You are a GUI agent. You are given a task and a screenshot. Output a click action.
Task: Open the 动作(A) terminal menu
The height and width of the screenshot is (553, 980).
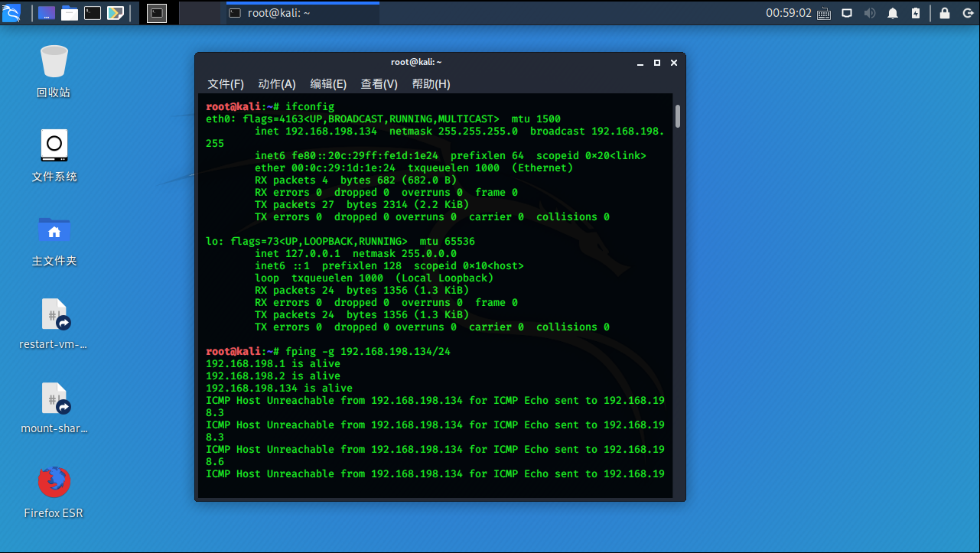(x=277, y=84)
